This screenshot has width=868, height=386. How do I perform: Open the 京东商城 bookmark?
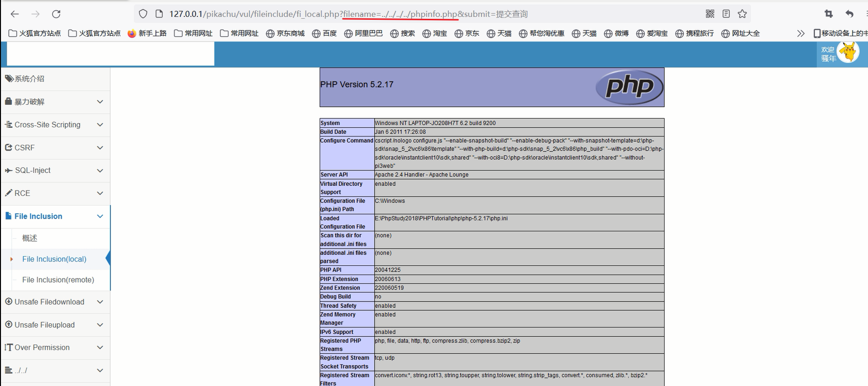[x=285, y=33]
